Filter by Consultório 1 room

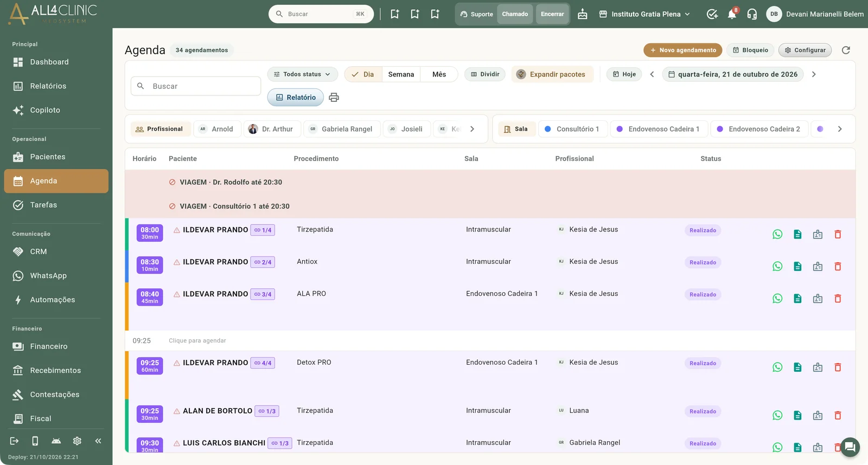572,129
